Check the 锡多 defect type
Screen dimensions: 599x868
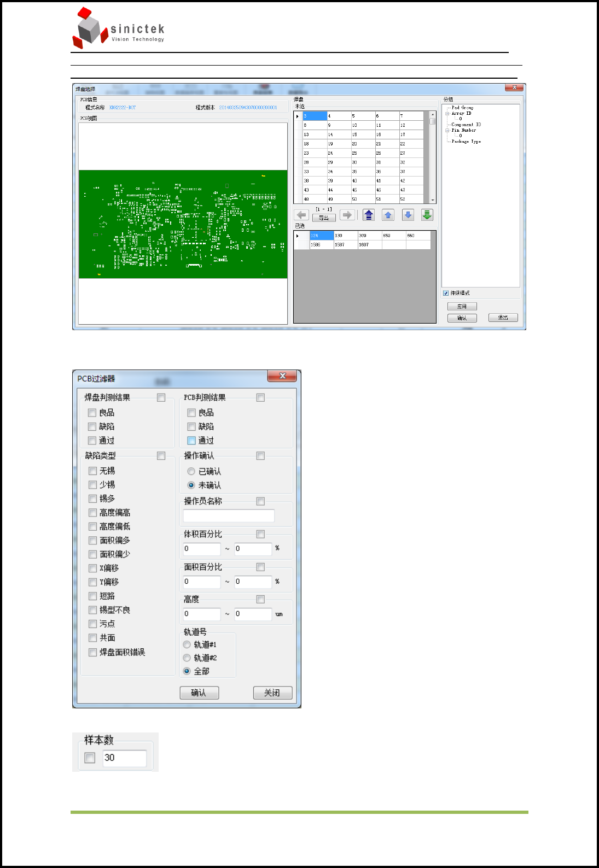(x=92, y=498)
